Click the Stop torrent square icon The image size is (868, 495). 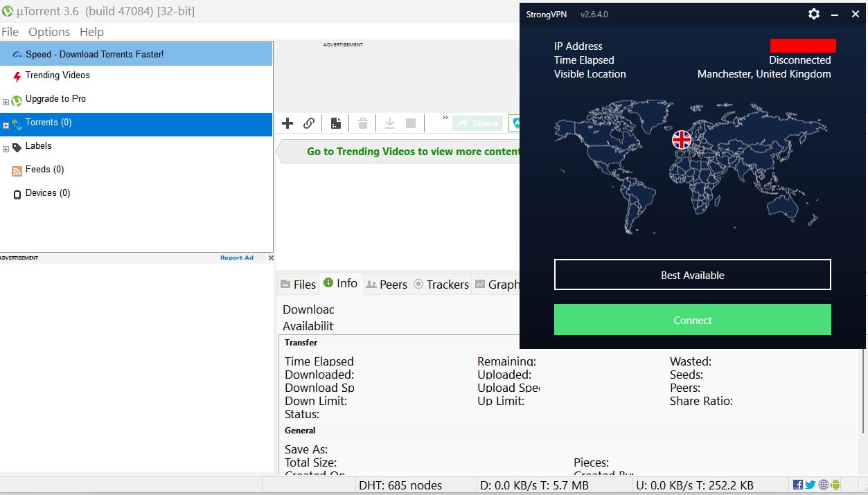click(x=411, y=123)
